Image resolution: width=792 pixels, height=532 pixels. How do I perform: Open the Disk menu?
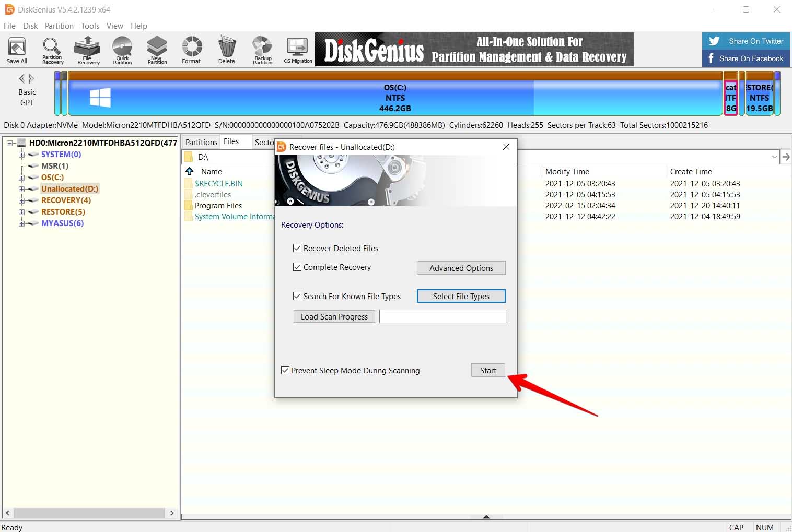pos(30,26)
